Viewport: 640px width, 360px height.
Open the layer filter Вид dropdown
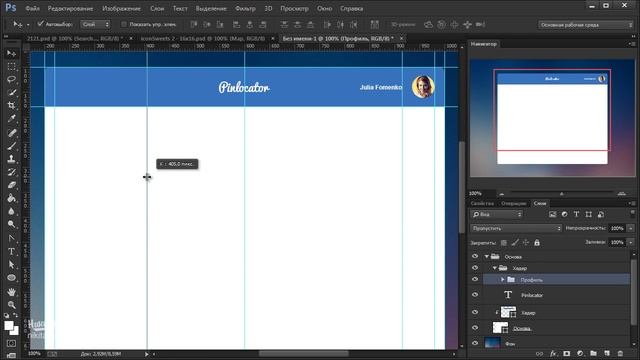(x=497, y=214)
